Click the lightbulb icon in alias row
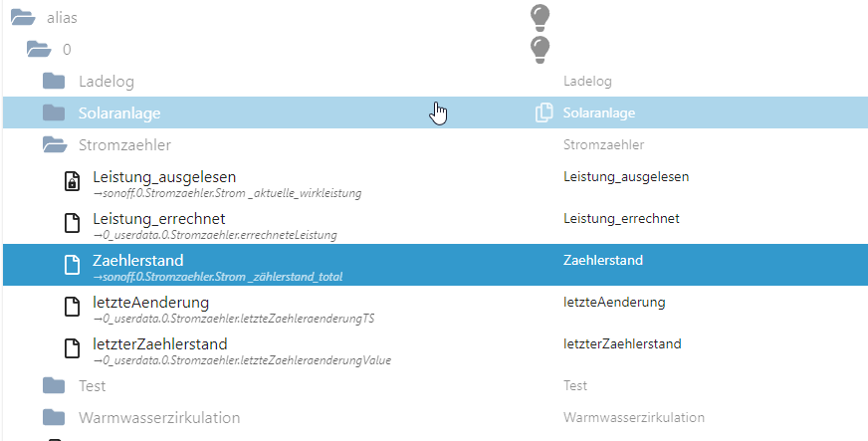The width and height of the screenshot is (868, 441). point(540,18)
